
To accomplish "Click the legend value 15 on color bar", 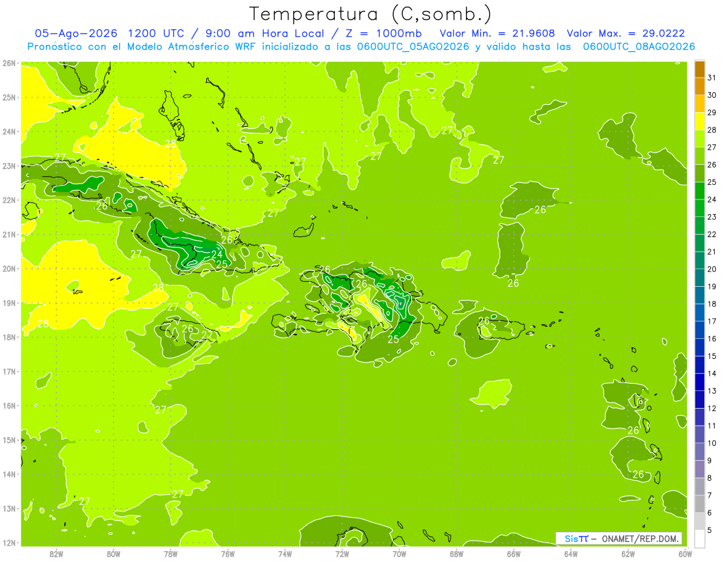I will (x=712, y=356).
